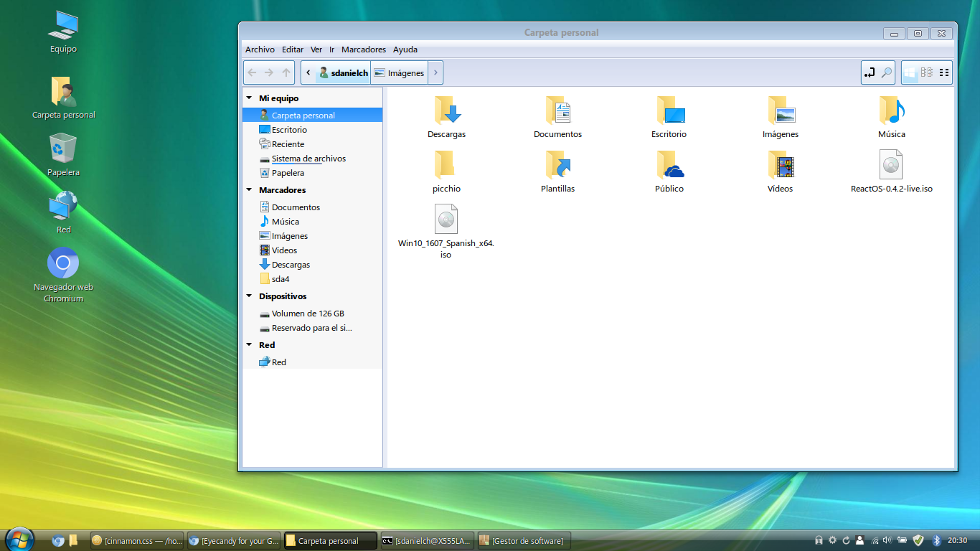Click the volume tray icon
This screenshot has height=551, width=980.
point(887,540)
